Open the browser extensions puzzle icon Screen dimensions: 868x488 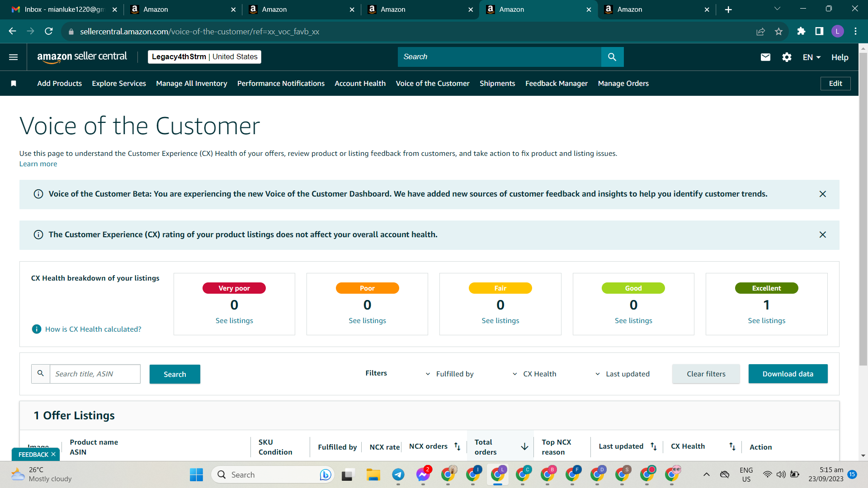point(801,31)
